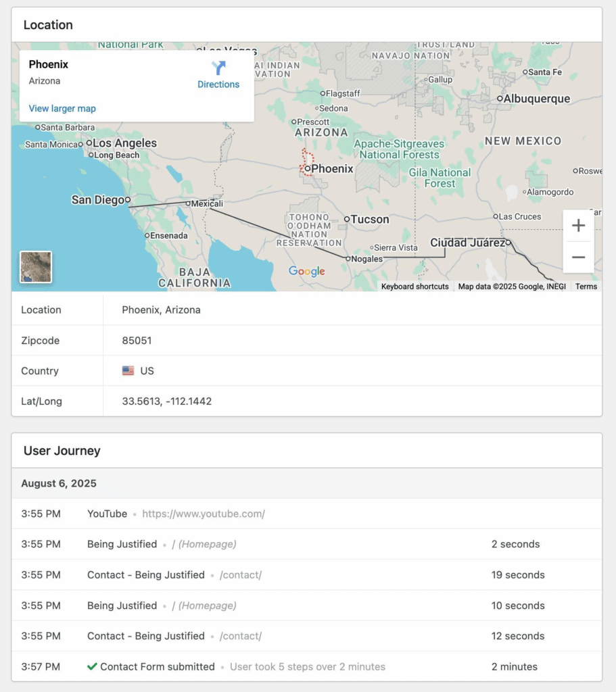
Task: Click the August 6, 2025 date header
Action: [x=59, y=483]
